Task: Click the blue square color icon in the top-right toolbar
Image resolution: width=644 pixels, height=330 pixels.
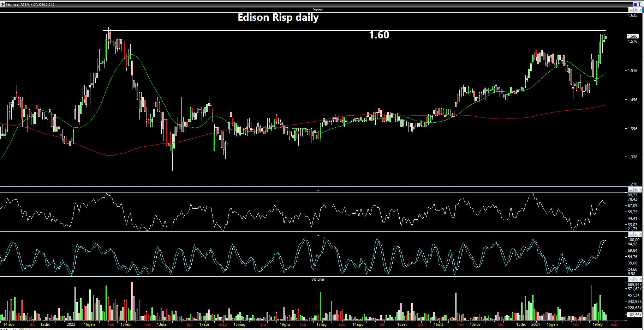Action: coord(635,4)
